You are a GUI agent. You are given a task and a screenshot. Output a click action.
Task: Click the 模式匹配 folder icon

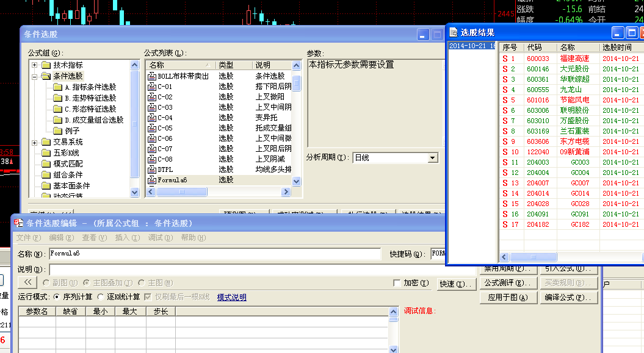coord(46,164)
